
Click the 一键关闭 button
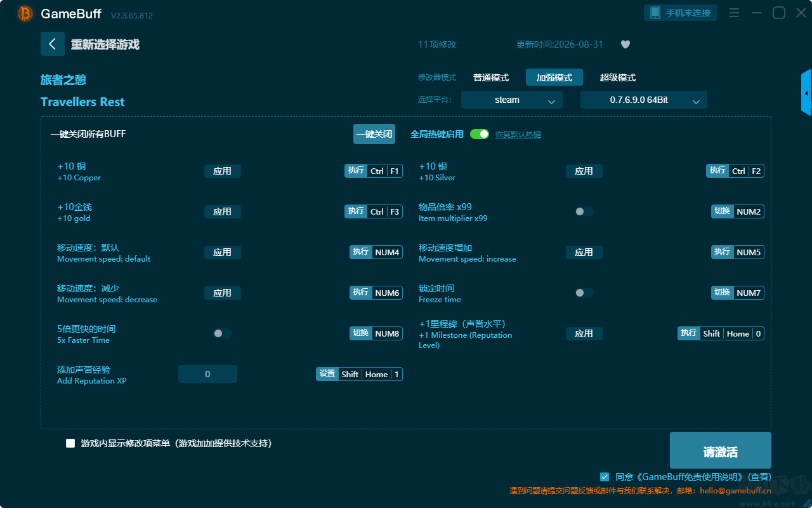(x=374, y=134)
